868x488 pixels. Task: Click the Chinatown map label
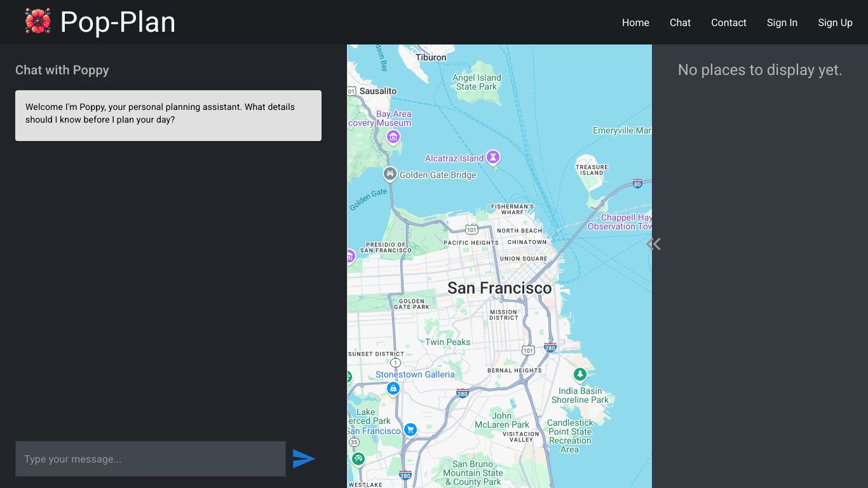(527, 242)
